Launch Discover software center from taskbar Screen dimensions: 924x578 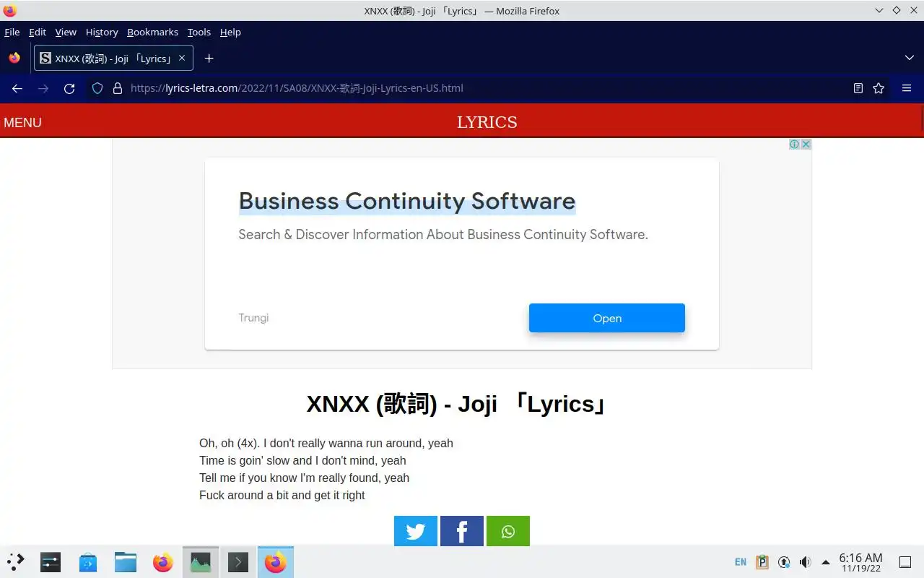tap(88, 562)
